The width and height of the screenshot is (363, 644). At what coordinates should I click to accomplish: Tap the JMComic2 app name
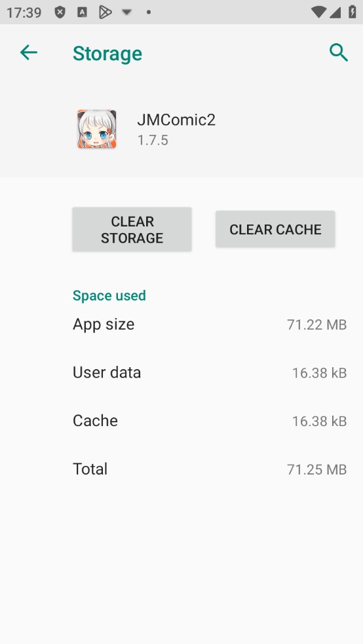coord(176,120)
